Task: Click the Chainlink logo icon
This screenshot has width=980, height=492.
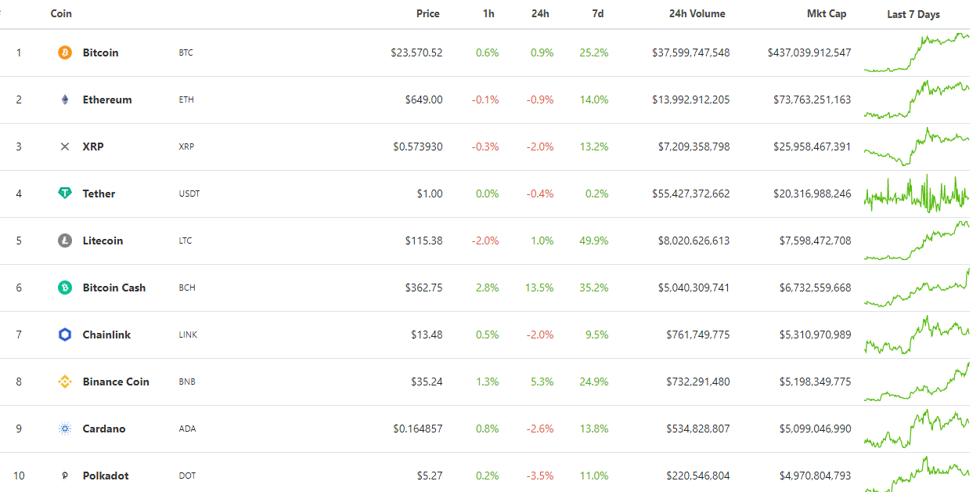Action: pyautogui.click(x=65, y=335)
